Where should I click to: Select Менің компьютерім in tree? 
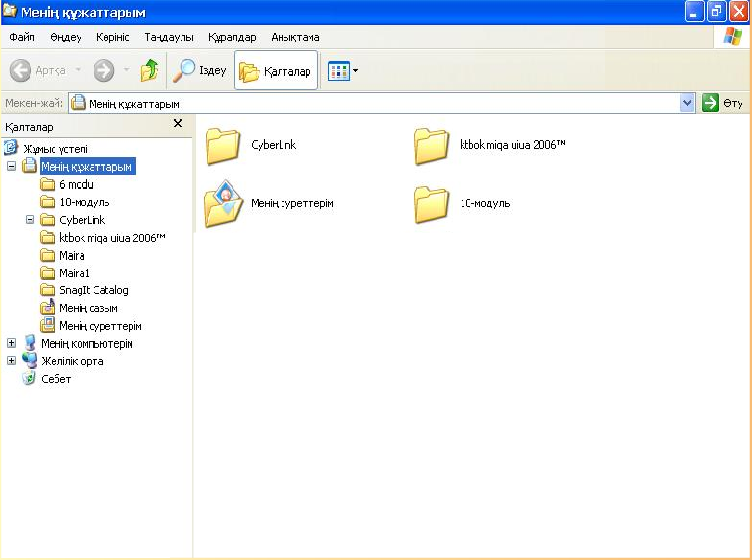pos(87,344)
